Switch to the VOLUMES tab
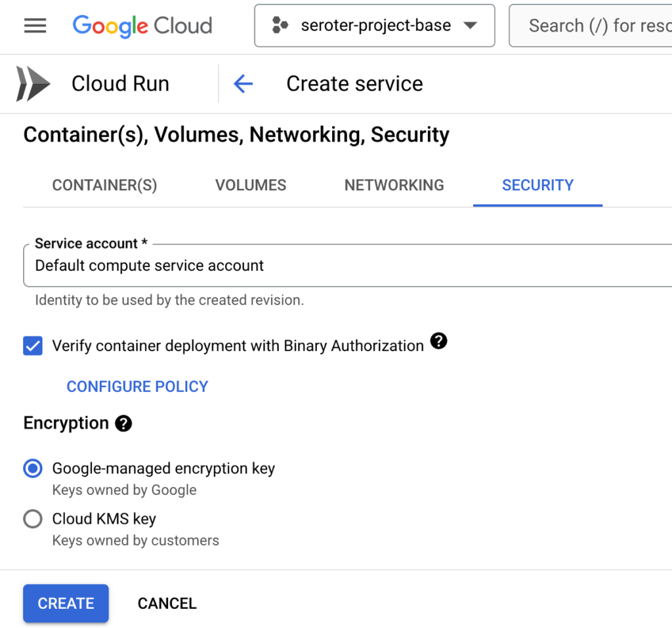Image resolution: width=672 pixels, height=628 pixels. point(251,185)
